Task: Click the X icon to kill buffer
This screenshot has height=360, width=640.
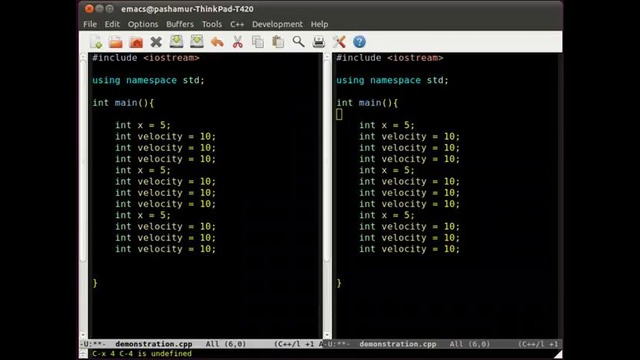Action: pos(156,42)
